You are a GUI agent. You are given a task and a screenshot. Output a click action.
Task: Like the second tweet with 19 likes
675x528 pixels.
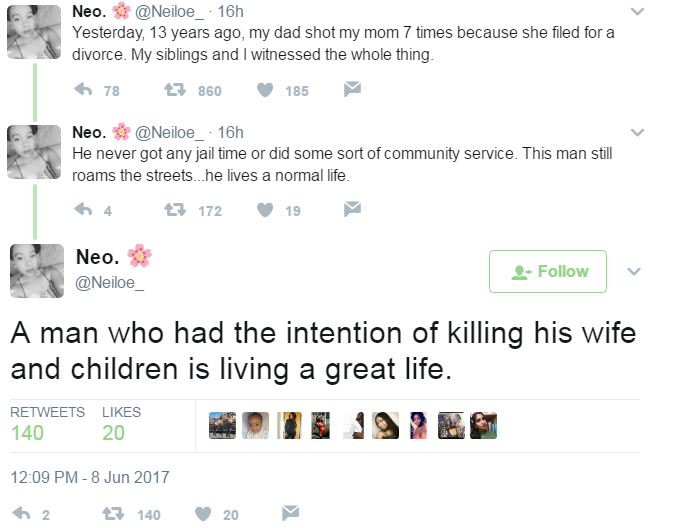point(265,210)
